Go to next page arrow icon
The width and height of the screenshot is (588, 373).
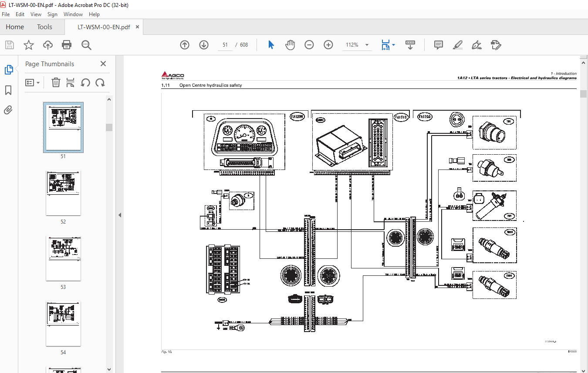pyautogui.click(x=204, y=45)
